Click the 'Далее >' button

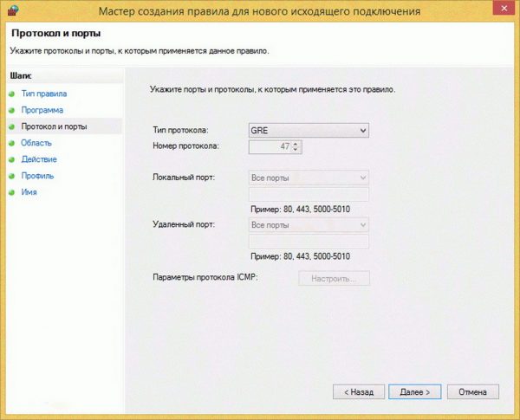click(x=415, y=391)
